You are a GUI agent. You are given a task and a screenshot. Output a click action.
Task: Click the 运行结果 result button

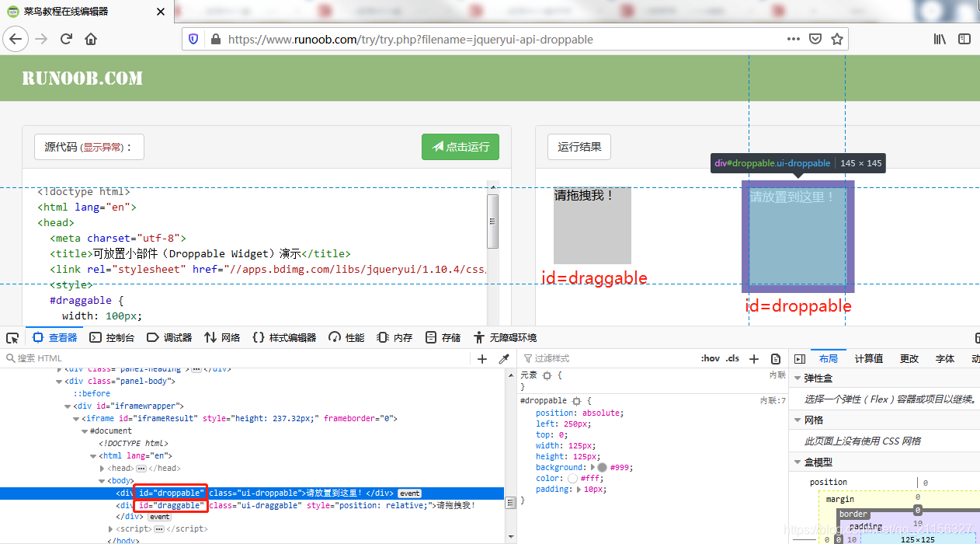(x=579, y=147)
